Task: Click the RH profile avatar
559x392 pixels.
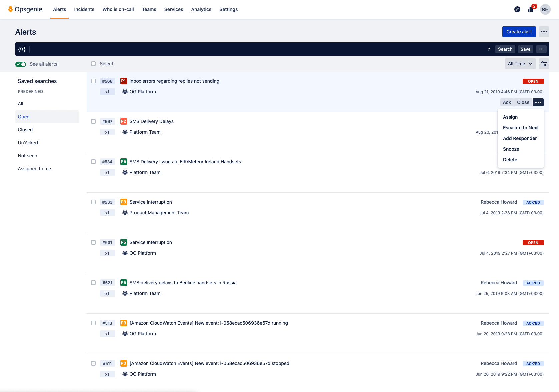Action: [545, 9]
